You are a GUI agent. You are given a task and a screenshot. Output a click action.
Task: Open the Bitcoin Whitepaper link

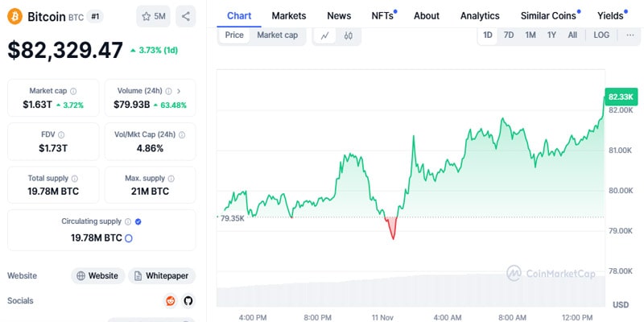(162, 276)
